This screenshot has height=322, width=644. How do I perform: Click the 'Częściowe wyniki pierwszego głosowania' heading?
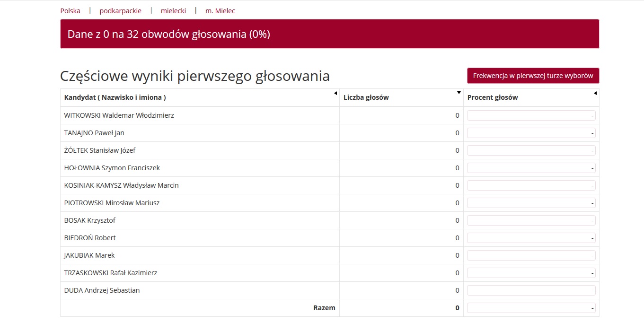click(195, 76)
